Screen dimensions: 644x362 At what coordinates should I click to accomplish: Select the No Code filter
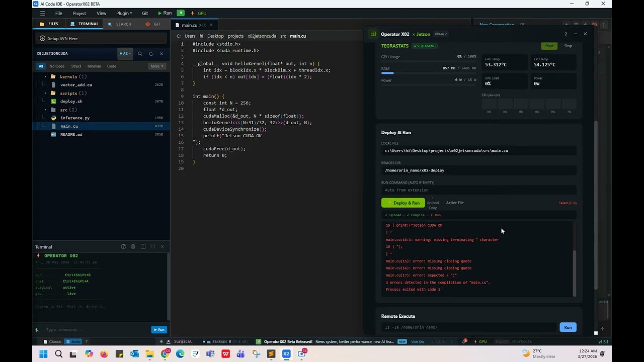pyautogui.click(x=57, y=66)
